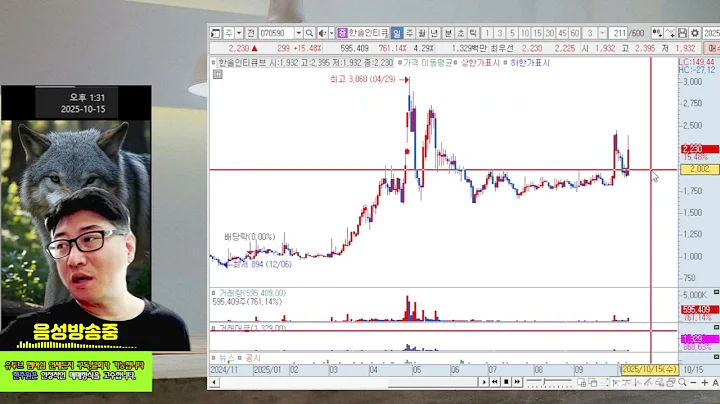The width and height of the screenshot is (720, 404).
Task: Select the 일 (daily) chart period
Action: click(397, 33)
